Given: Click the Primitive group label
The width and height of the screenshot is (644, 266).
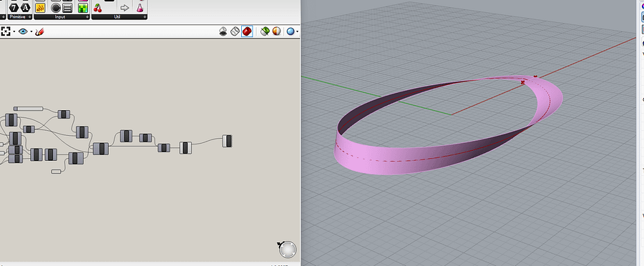Looking at the screenshot, I should (x=17, y=17).
